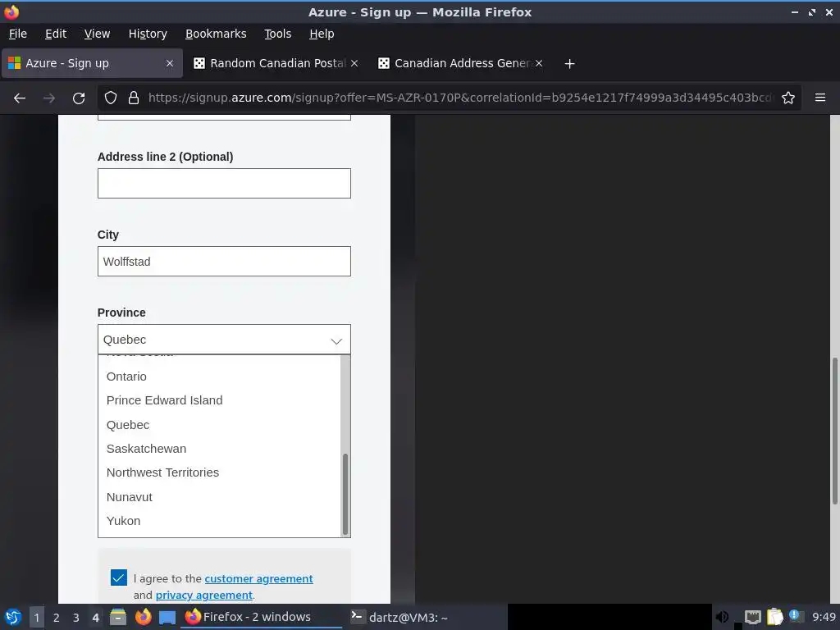The width and height of the screenshot is (840, 630).
Task: Show desktop using the blue taskbar icon
Action: 167,618
